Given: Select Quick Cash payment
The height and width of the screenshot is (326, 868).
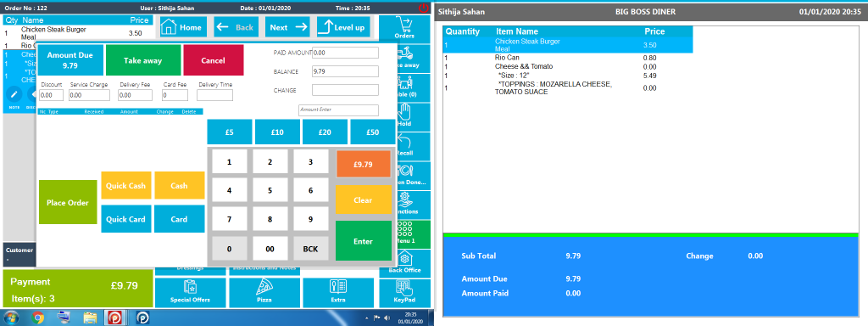Looking at the screenshot, I should coord(125,186).
